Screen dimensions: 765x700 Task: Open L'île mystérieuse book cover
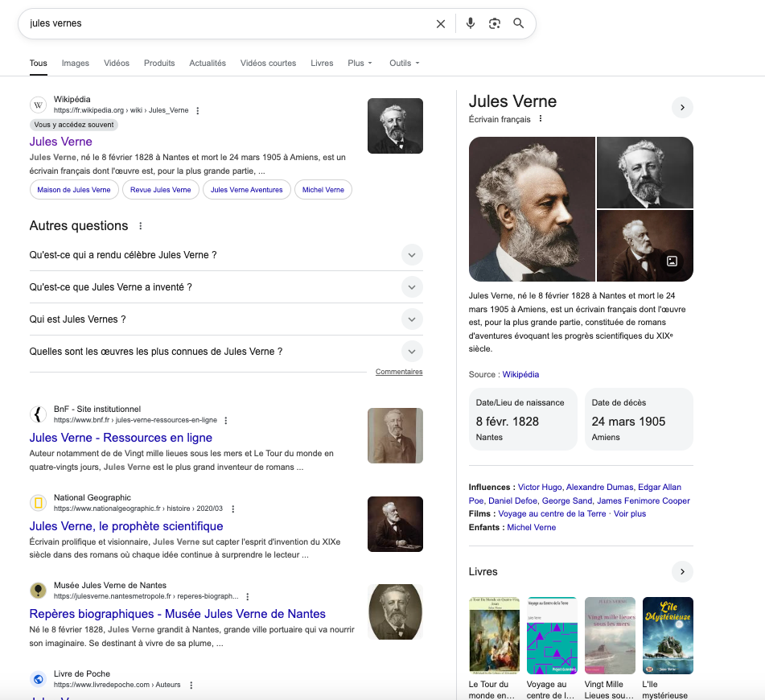(x=668, y=636)
